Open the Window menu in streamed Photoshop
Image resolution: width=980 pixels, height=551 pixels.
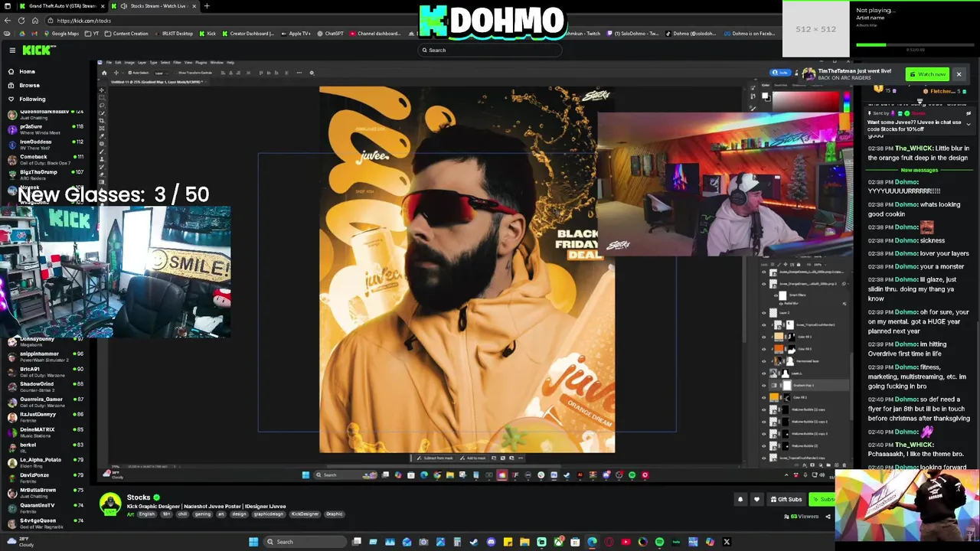(217, 63)
